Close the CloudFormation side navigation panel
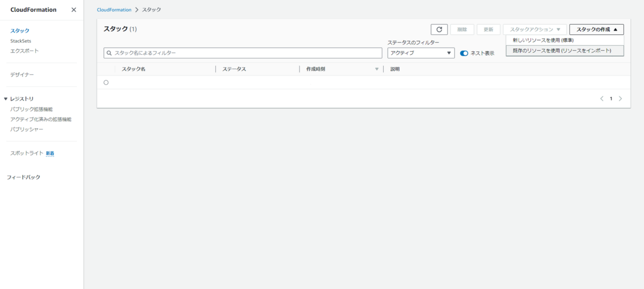 (74, 10)
